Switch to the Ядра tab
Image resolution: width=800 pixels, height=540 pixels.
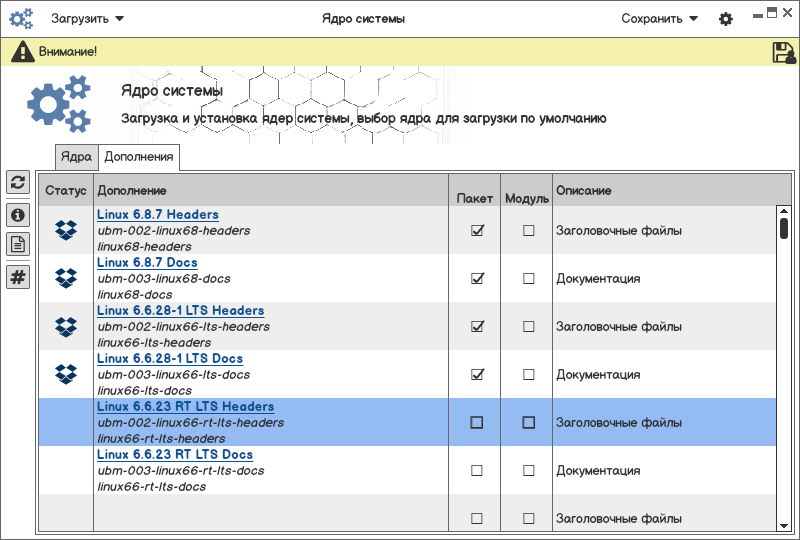pyautogui.click(x=77, y=157)
